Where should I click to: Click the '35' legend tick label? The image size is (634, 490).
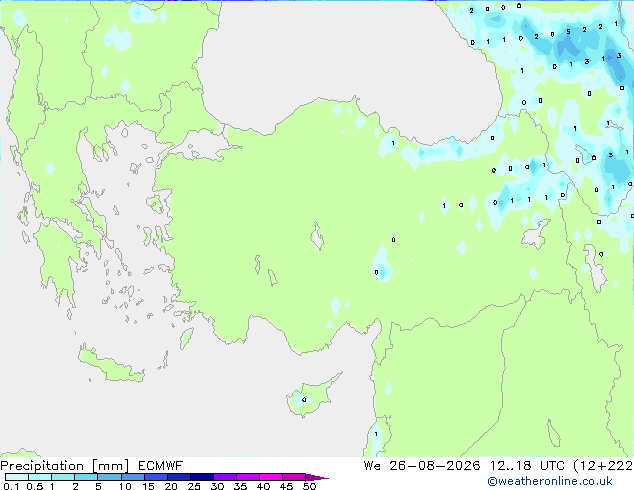coord(241,486)
